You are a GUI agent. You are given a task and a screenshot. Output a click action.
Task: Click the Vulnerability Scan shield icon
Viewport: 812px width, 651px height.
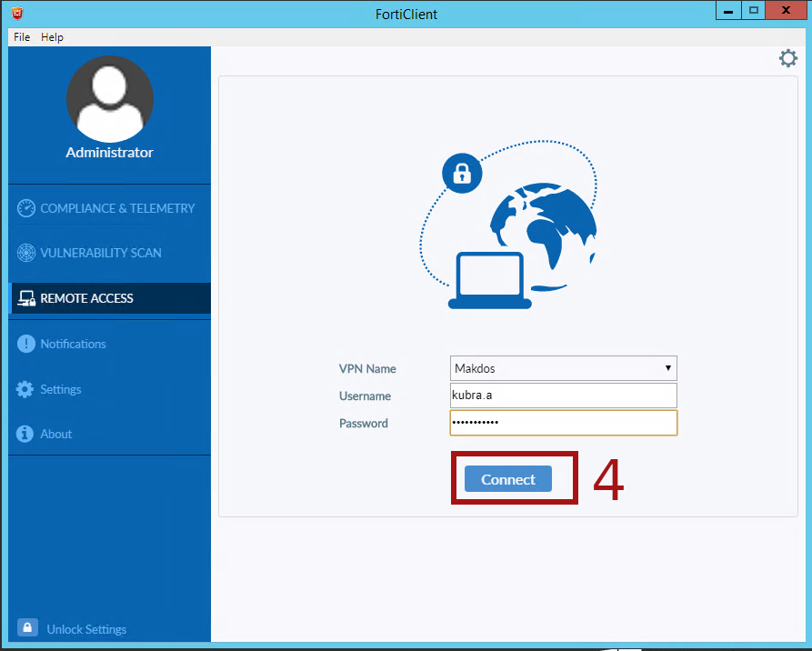(25, 253)
